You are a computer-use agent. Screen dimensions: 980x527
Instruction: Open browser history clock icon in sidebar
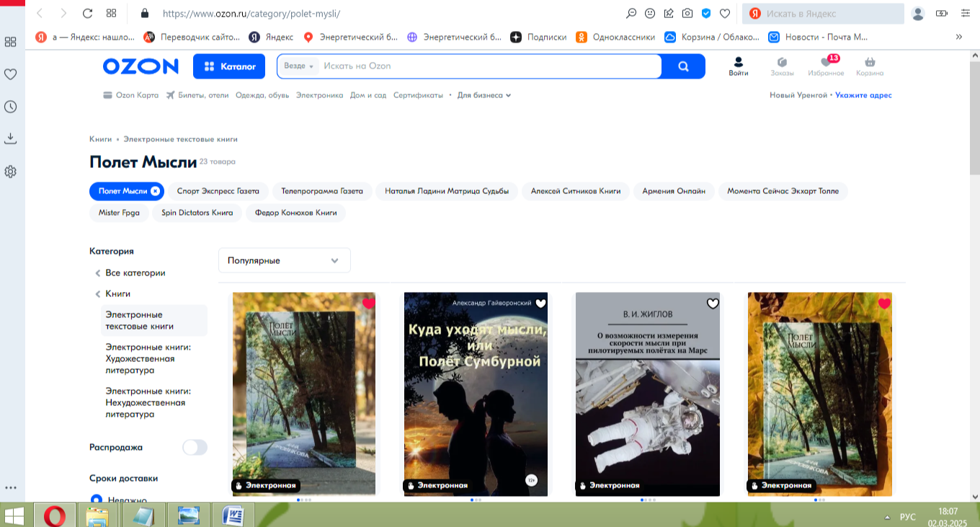[x=11, y=107]
